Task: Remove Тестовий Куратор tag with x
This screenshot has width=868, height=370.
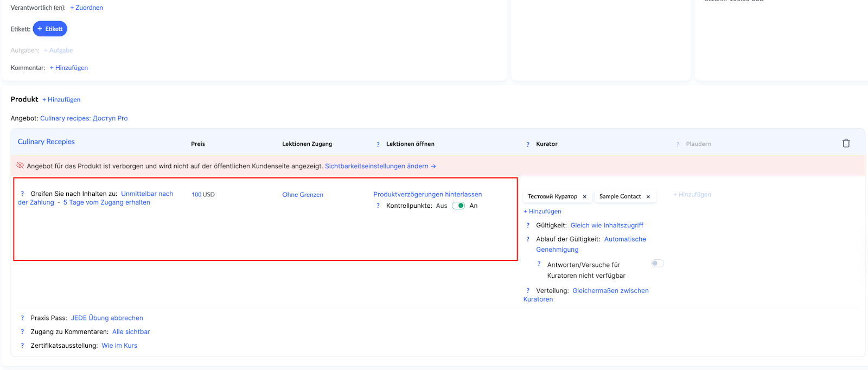Action: point(584,197)
